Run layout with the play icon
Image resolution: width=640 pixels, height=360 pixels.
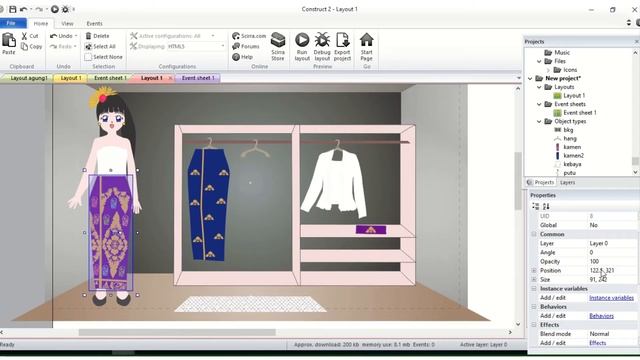(x=302, y=40)
